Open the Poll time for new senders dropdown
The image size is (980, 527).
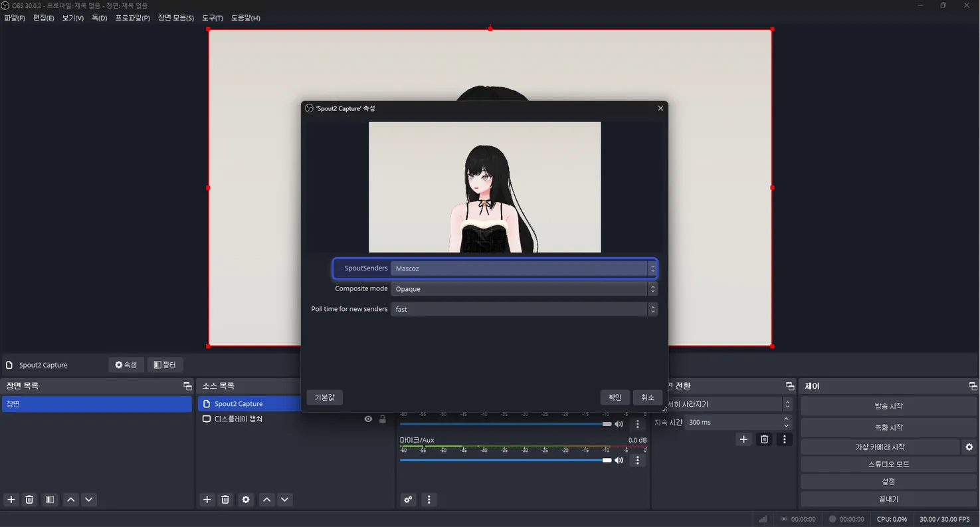[x=524, y=310]
